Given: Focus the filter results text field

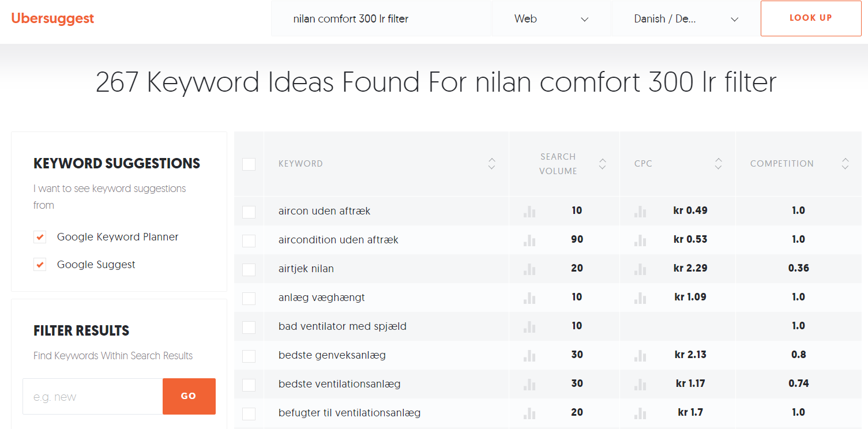Looking at the screenshot, I should 92,397.
